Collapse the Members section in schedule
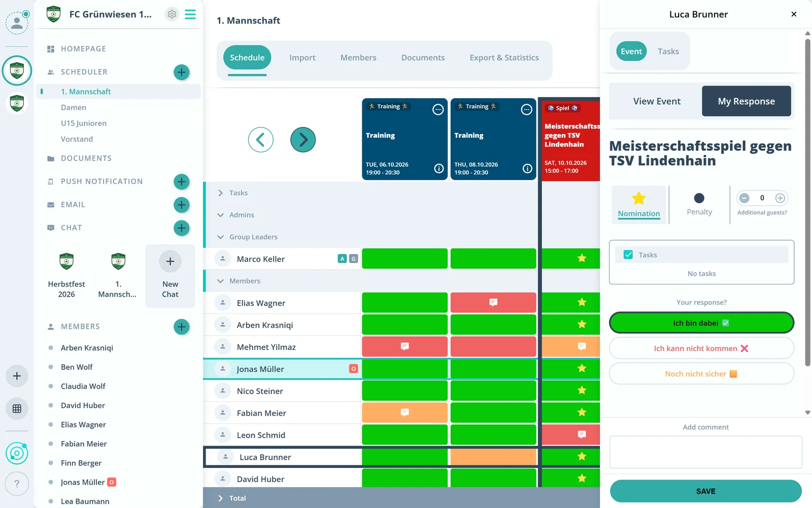 coord(220,281)
